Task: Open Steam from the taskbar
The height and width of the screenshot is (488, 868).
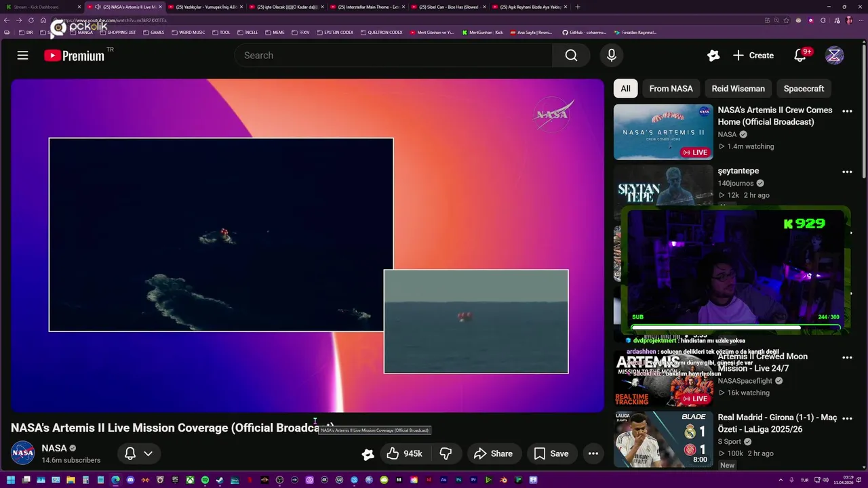Action: (x=220, y=480)
